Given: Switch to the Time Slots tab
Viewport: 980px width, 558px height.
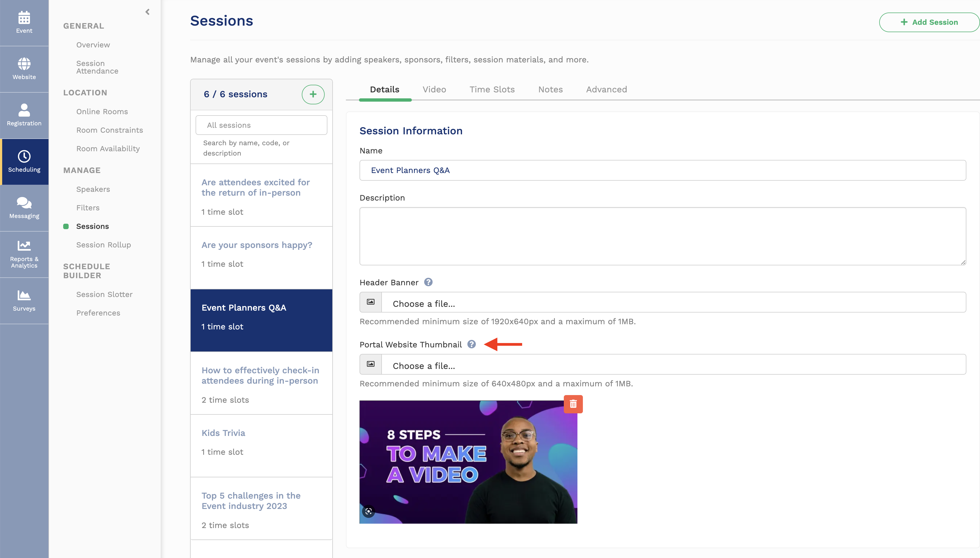Looking at the screenshot, I should click(x=492, y=89).
